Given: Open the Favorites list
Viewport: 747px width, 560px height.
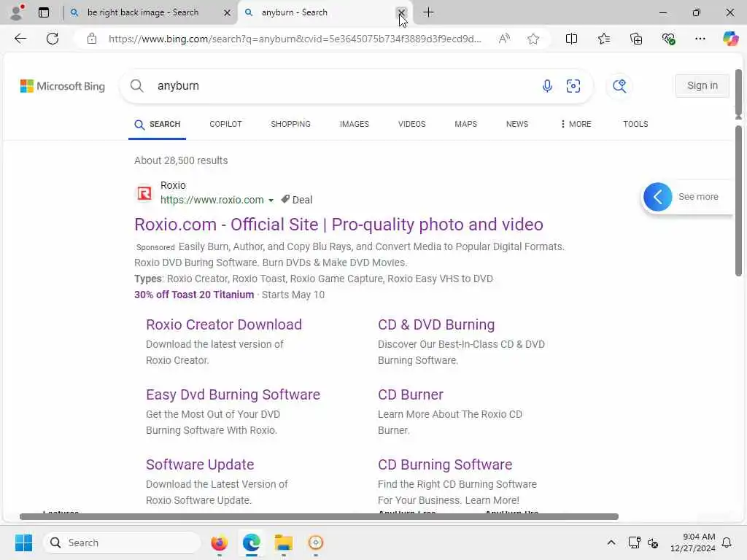Looking at the screenshot, I should (x=603, y=39).
